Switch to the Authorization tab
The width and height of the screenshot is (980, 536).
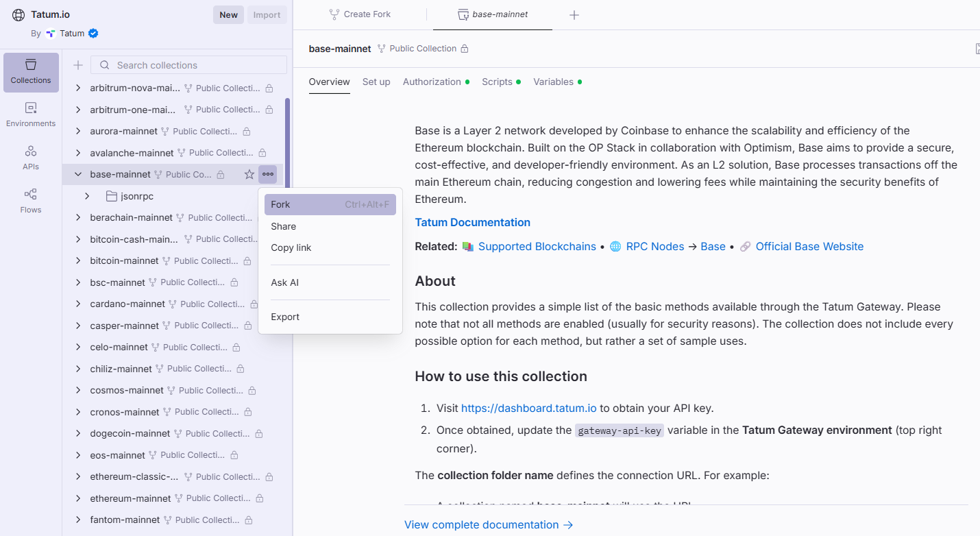pyautogui.click(x=436, y=82)
